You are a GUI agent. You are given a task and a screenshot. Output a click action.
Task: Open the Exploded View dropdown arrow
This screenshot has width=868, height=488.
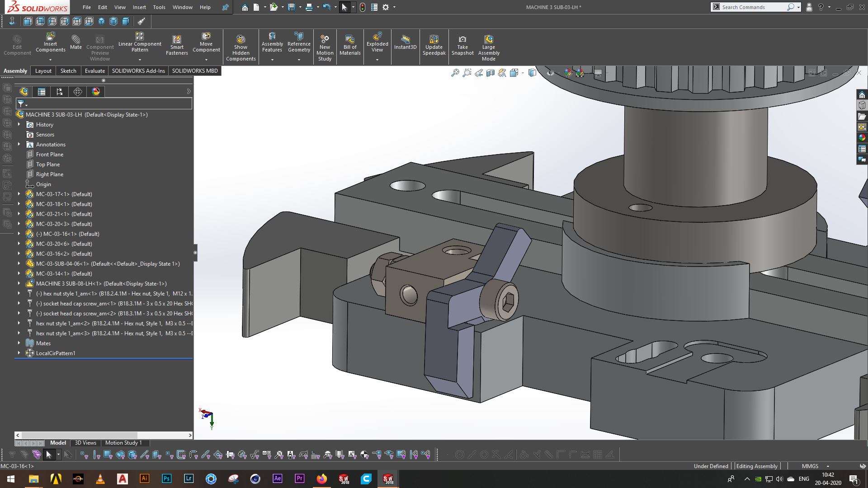[x=377, y=60]
